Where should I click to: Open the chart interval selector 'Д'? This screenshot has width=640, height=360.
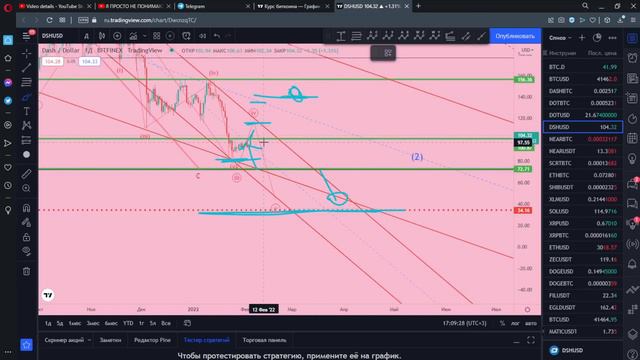(86, 36)
